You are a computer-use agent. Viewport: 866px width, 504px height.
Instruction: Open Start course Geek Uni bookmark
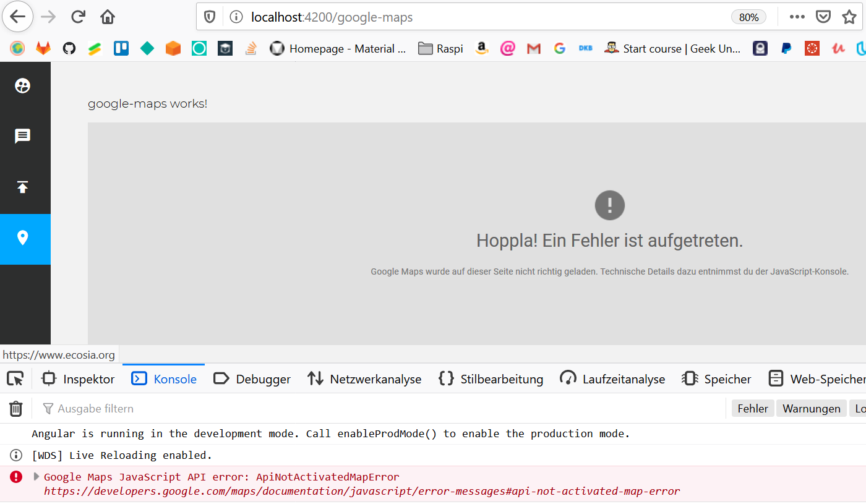(672, 48)
